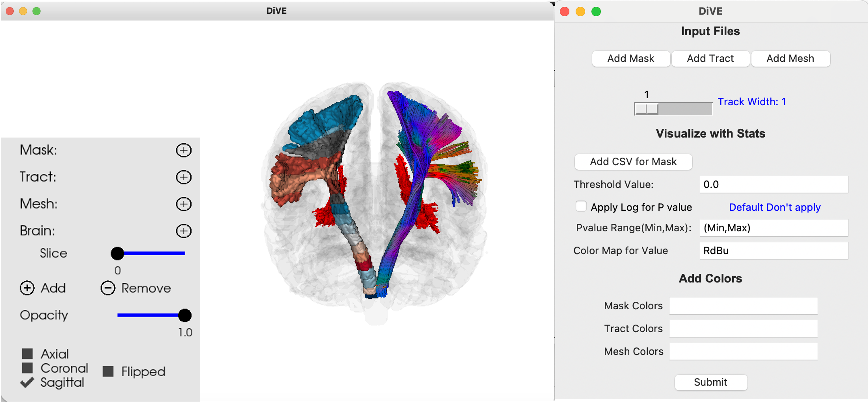868x402 pixels.
Task: Click the Opacity slider knob
Action: coord(185,315)
